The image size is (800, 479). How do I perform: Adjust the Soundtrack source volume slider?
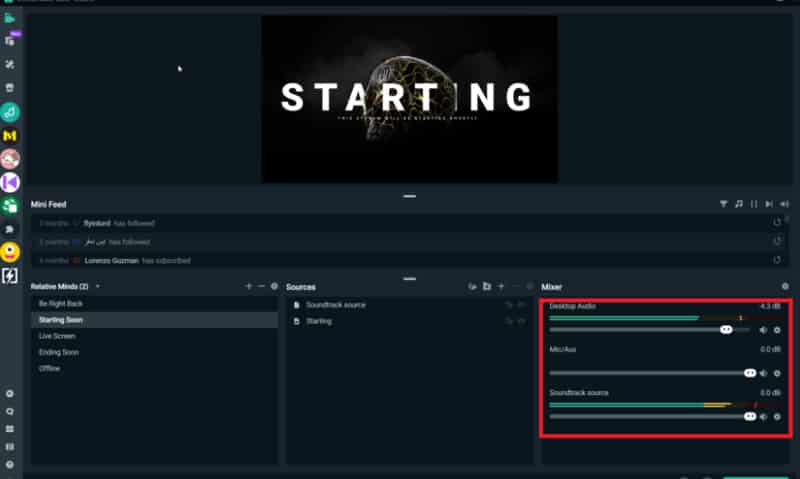[x=653, y=417]
